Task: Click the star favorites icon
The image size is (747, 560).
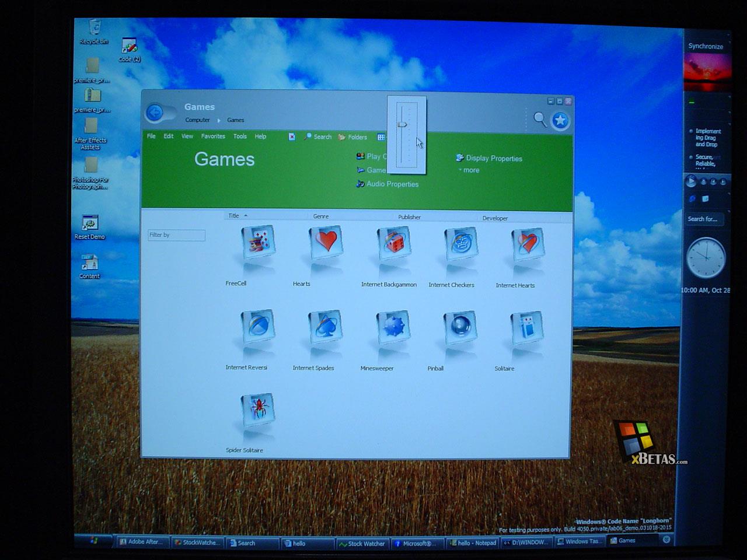Action: 560,121
